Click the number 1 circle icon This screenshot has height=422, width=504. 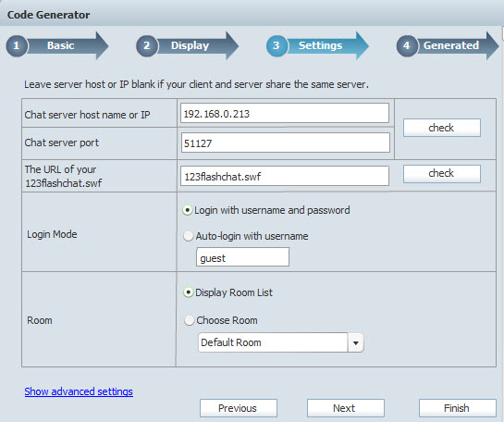(17, 45)
